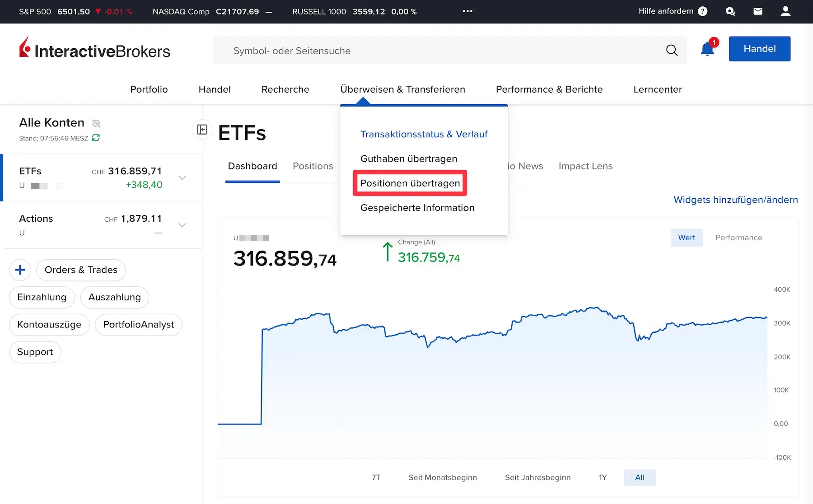Click the Auszahlung button
Image resolution: width=813 pixels, height=504 pixels.
(115, 297)
